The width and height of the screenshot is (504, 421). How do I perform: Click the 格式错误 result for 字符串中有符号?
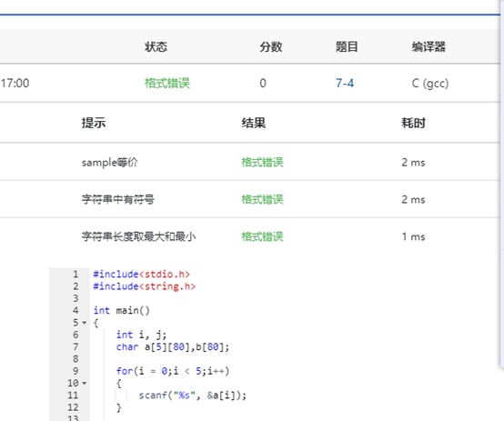click(x=262, y=199)
